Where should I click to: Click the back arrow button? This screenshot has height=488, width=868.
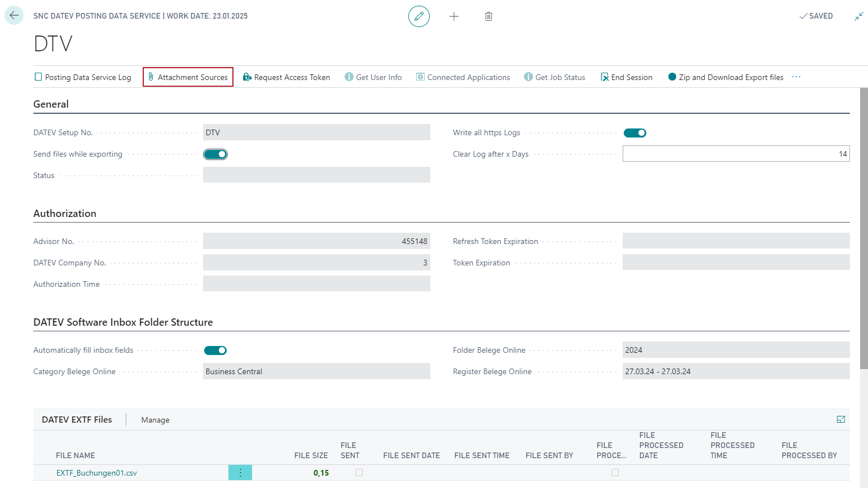point(14,16)
